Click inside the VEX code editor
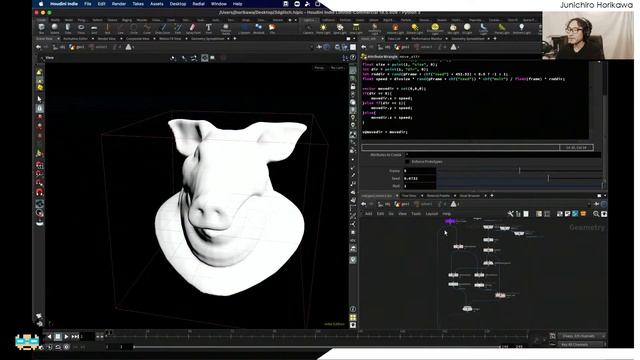 (475, 100)
